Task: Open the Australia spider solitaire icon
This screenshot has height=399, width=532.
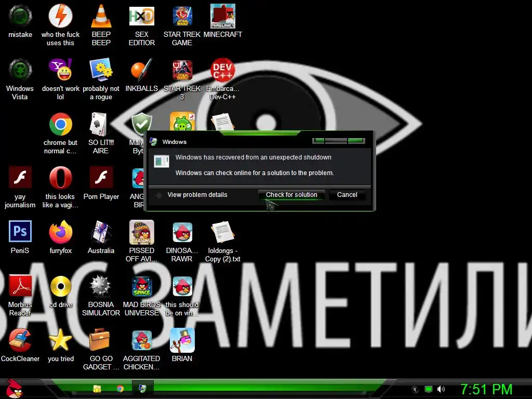Action: click(101, 232)
